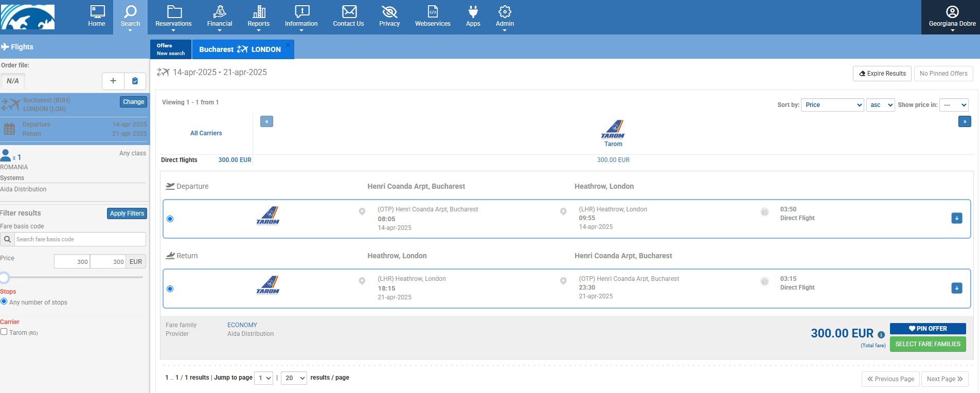Screen dimensions: 980x393
Task: Open the Contact Us envelope icon
Action: (x=349, y=12)
